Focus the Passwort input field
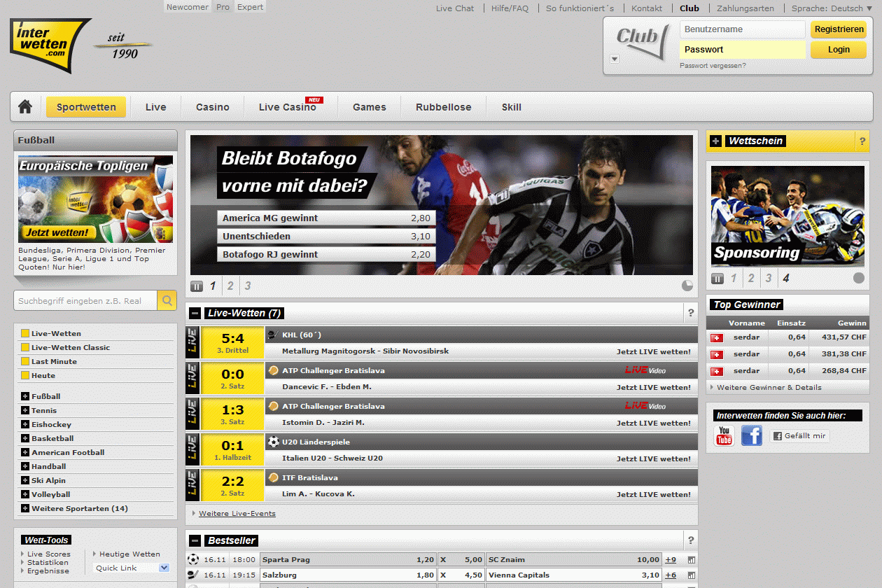 click(743, 50)
